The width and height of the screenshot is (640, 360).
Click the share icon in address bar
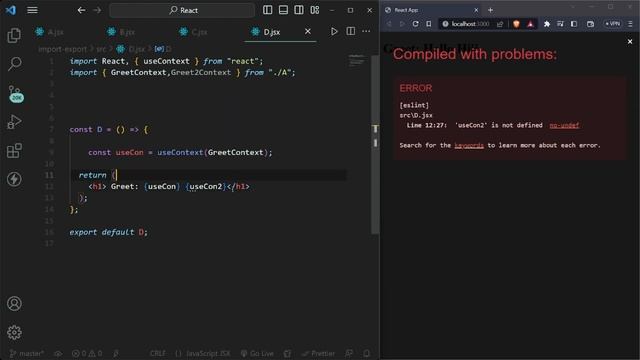[x=500, y=24]
